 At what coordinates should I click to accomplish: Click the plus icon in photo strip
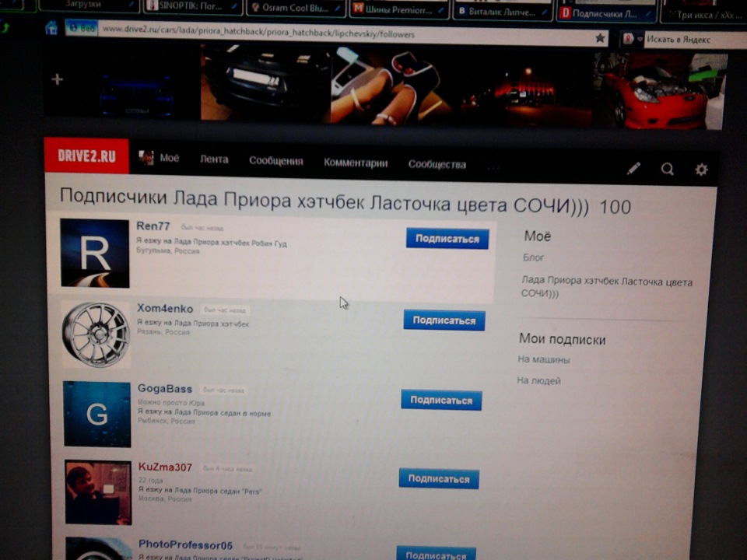pyautogui.click(x=57, y=79)
